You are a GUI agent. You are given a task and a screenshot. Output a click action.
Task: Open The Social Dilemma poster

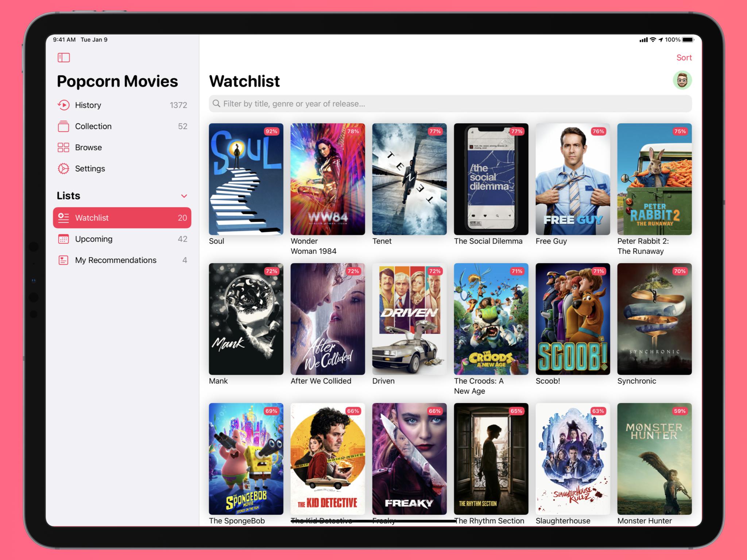(x=491, y=179)
